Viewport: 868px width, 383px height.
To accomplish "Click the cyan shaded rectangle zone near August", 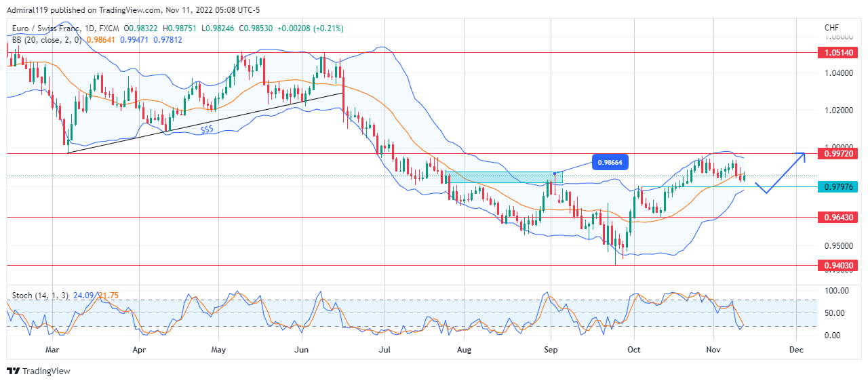I will coord(503,177).
